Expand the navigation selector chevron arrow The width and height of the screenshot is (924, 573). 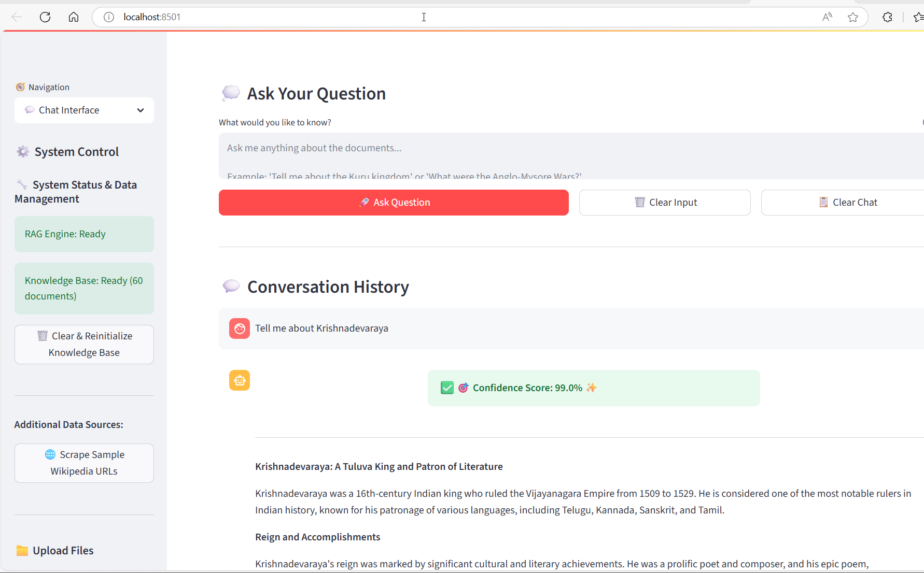[x=141, y=110]
